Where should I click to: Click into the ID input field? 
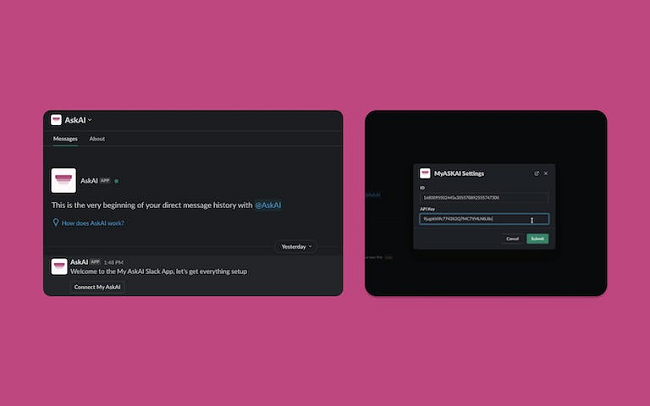(x=483, y=198)
